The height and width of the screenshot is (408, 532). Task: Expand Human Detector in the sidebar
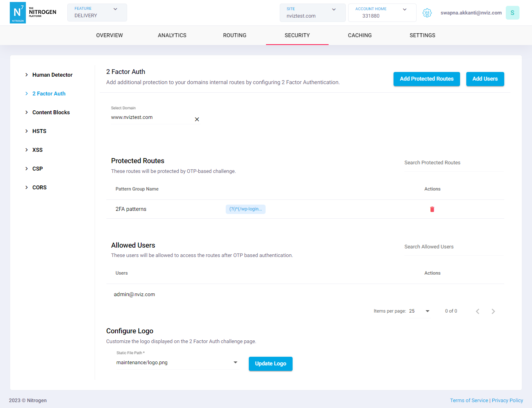coord(52,75)
